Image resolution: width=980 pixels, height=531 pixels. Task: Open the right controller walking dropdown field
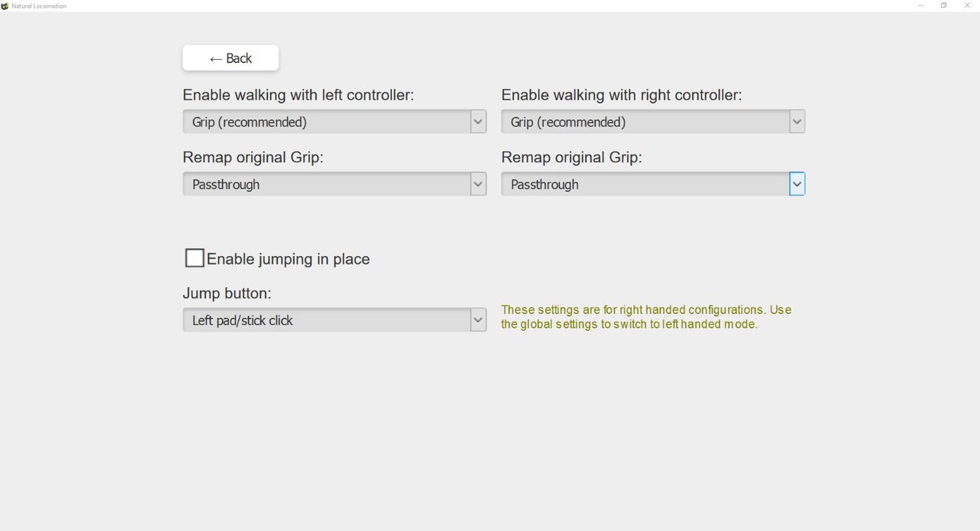click(x=653, y=122)
